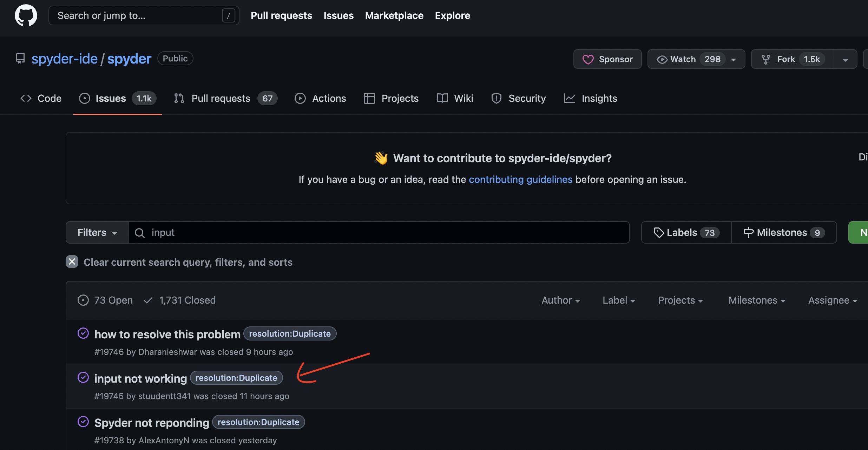
Task: Open the GitHub homepage via Octocat logo
Action: pos(26,15)
